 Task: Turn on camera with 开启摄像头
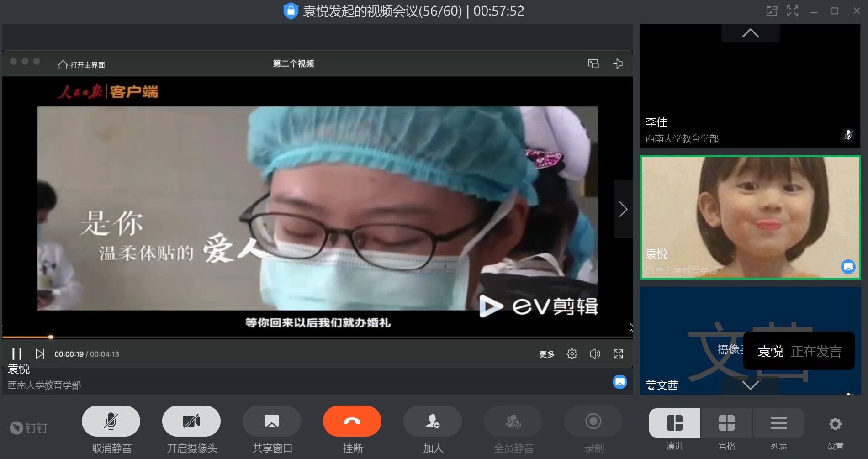191,421
